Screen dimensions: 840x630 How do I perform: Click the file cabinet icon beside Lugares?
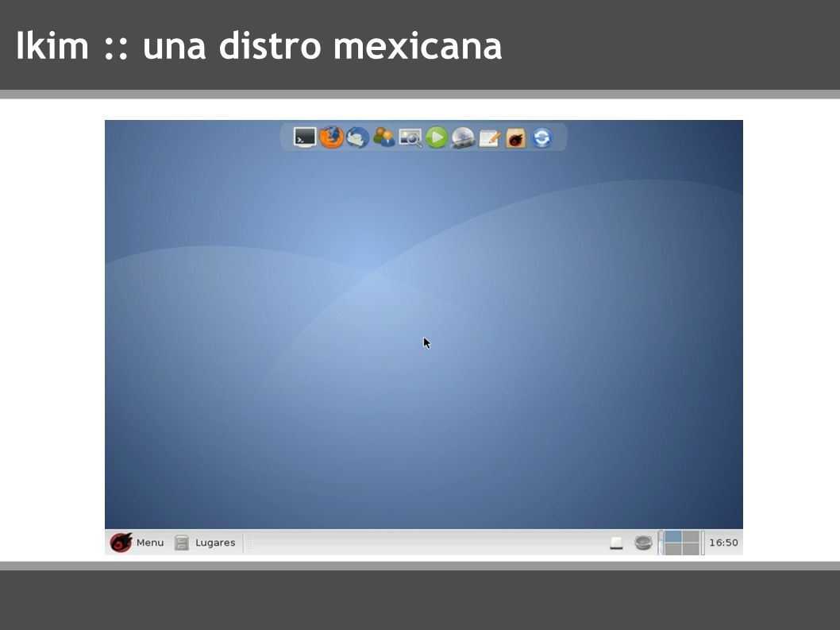tap(182, 543)
